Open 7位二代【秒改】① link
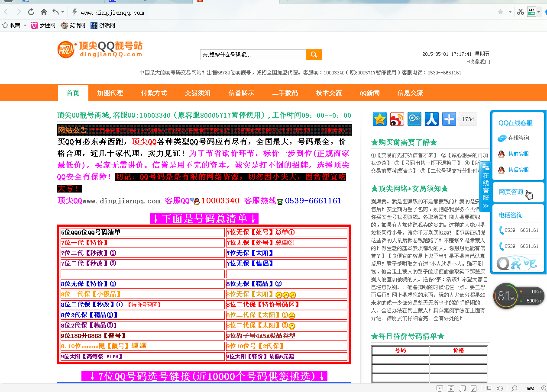 89,253
